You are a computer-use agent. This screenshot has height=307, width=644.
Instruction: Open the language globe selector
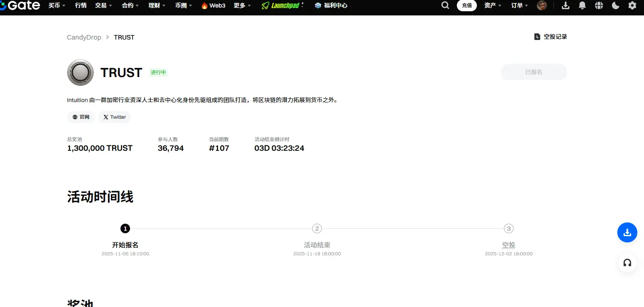[599, 5]
